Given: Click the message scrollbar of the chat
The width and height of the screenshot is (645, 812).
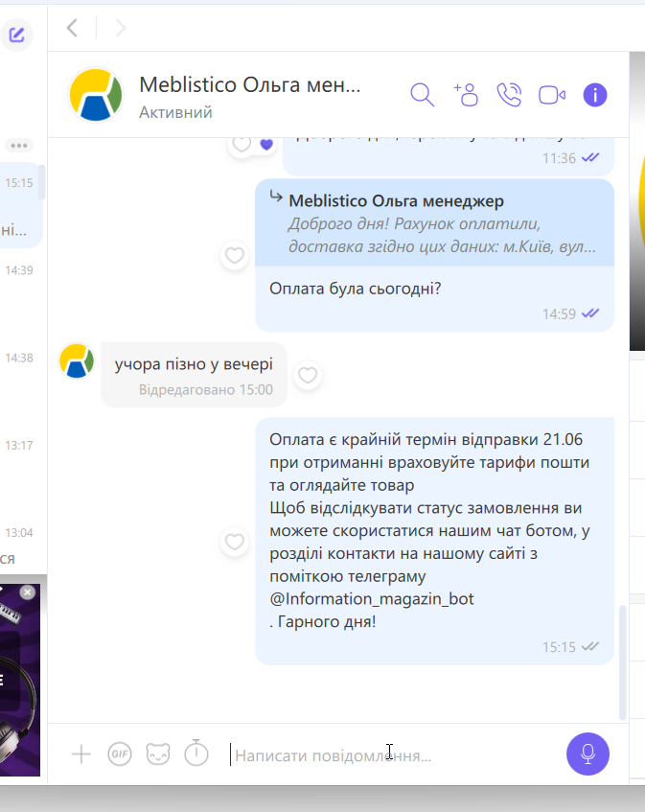Looking at the screenshot, I should (623, 662).
